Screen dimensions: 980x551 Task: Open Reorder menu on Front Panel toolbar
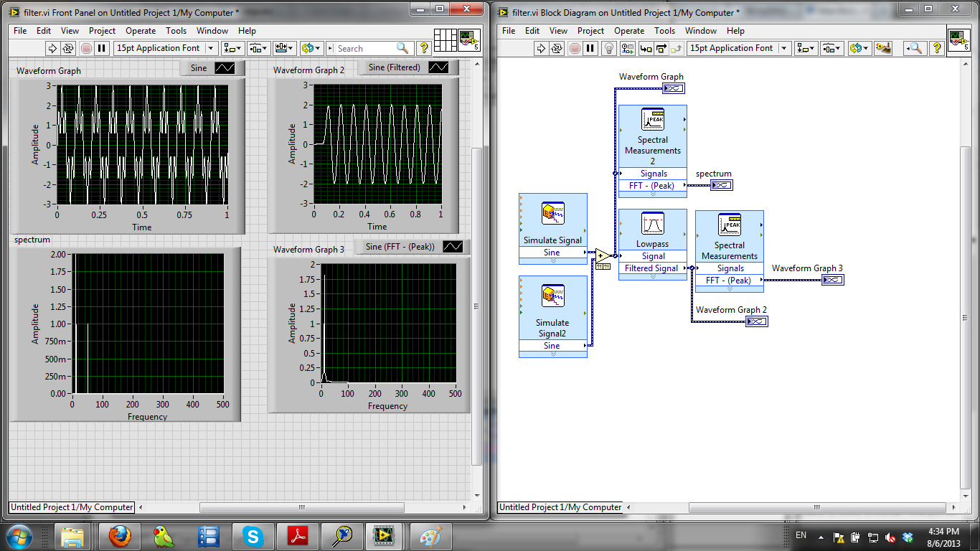[311, 48]
